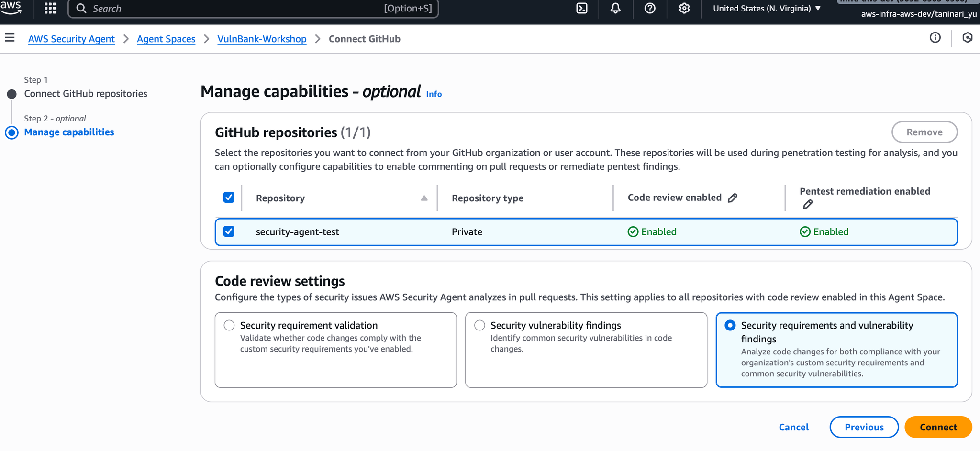Open the settings gear in header

point(684,8)
